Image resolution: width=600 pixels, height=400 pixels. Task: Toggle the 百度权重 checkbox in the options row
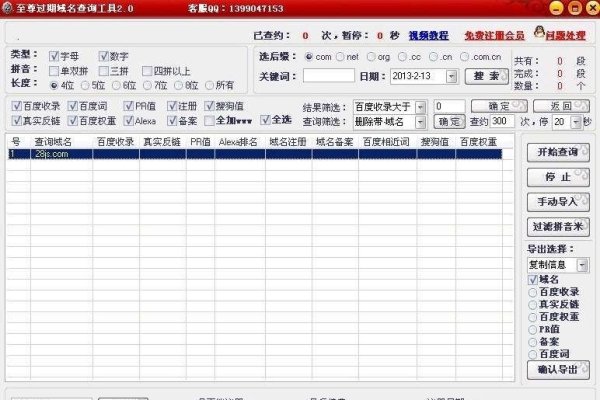coord(72,121)
